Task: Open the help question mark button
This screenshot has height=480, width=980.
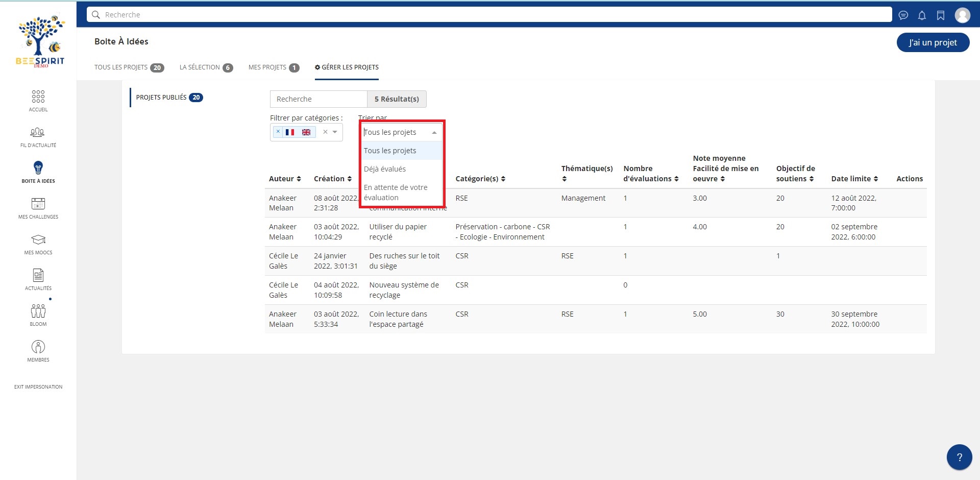Action: 959,457
